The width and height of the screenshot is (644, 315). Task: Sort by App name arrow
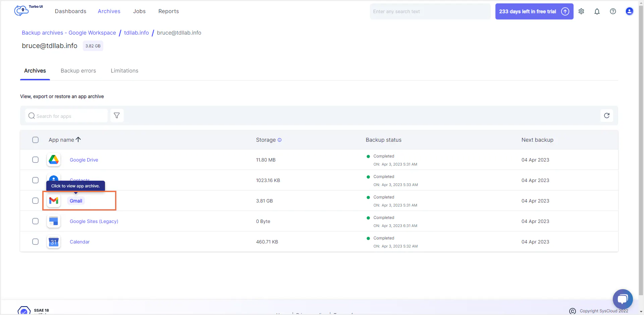[x=78, y=139]
